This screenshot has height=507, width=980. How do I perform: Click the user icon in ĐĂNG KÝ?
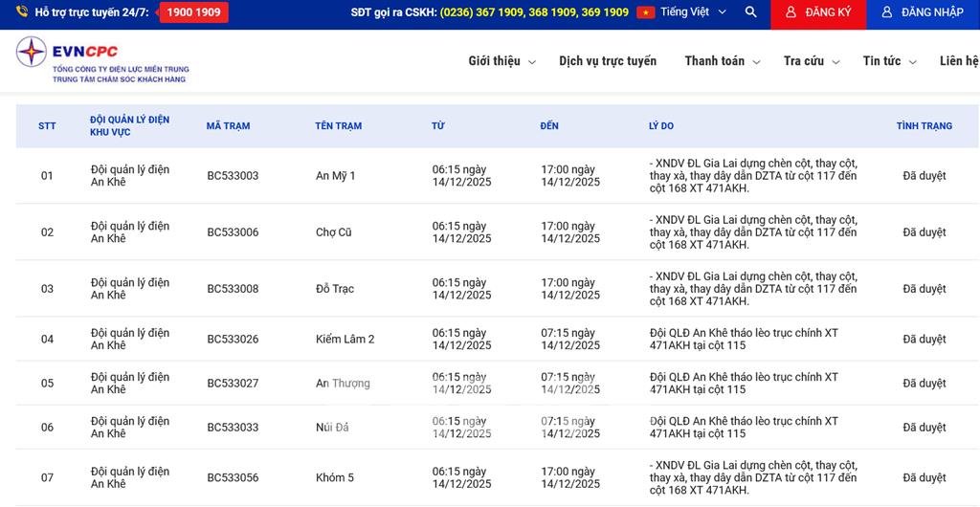point(790,12)
